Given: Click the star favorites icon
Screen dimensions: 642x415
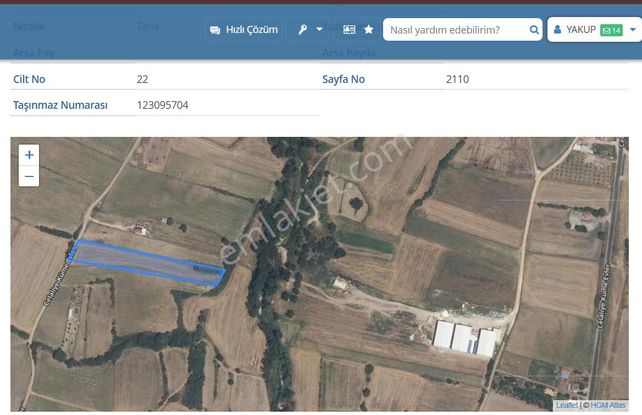Looking at the screenshot, I should (x=368, y=29).
